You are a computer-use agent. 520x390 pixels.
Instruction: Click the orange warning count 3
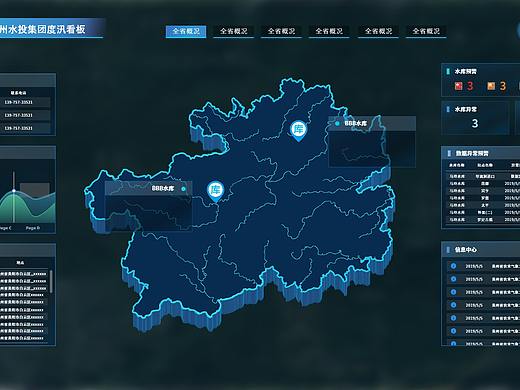click(x=502, y=86)
